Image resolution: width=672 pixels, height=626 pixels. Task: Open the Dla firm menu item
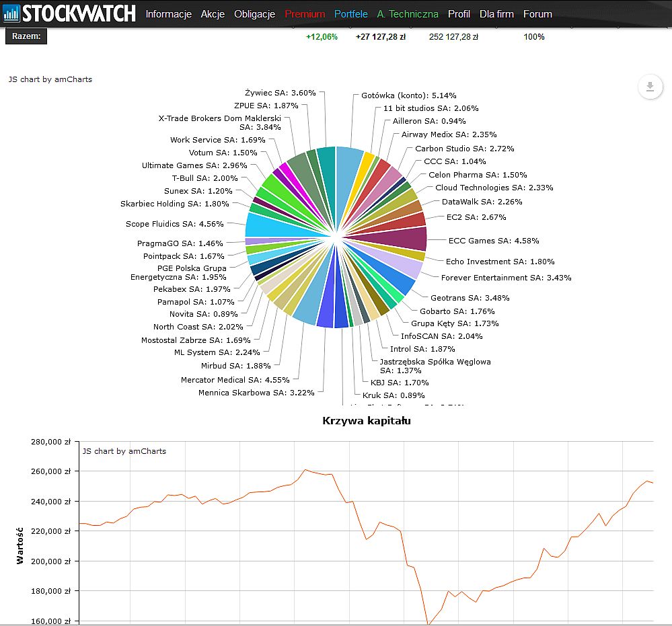click(x=496, y=14)
